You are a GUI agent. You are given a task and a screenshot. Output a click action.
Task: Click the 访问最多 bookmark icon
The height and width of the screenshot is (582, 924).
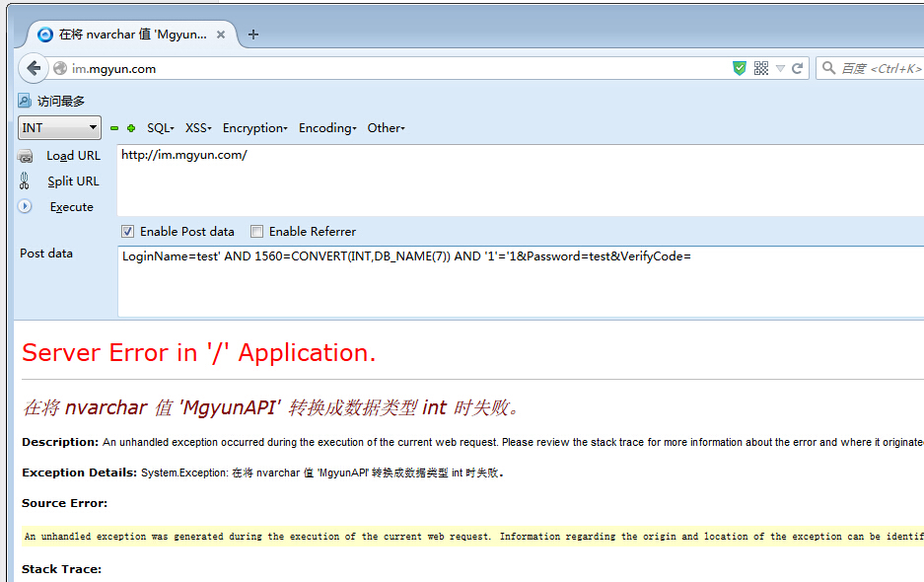click(25, 101)
